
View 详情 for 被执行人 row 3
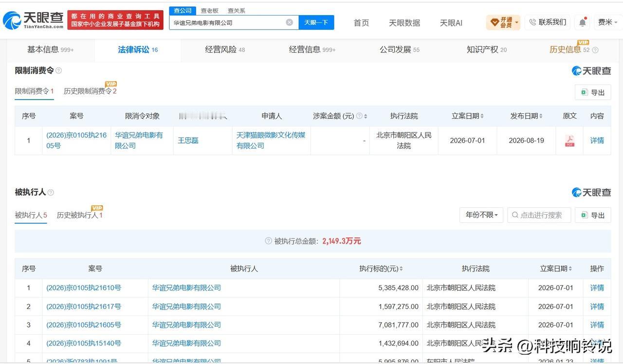[x=597, y=325]
